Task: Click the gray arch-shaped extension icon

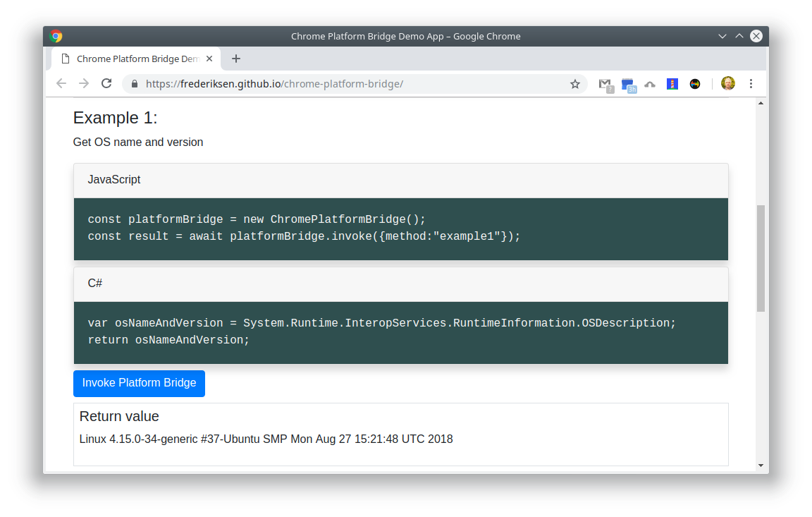Action: [650, 85]
